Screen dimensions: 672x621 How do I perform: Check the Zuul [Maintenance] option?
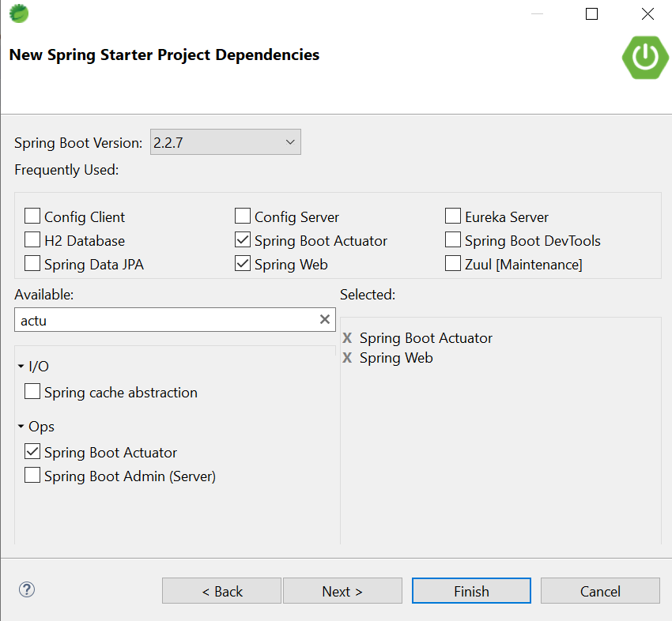pyautogui.click(x=452, y=263)
